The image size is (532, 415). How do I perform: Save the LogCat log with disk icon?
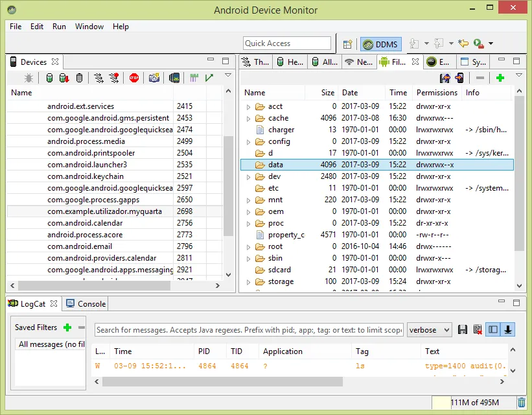click(463, 329)
